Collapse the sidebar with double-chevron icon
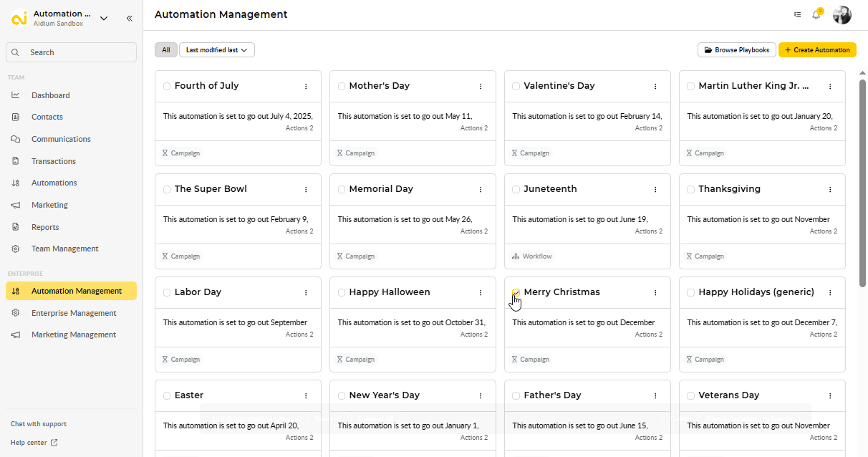868x457 pixels. pos(129,19)
